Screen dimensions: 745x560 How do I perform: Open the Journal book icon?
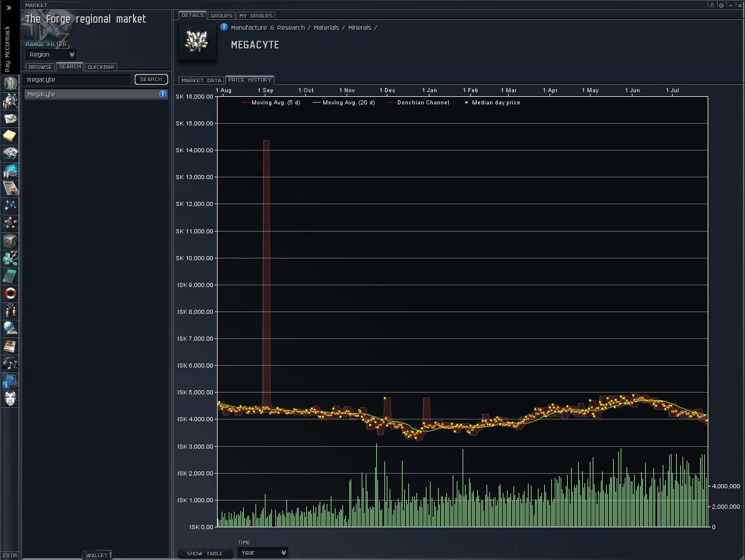[x=10, y=346]
